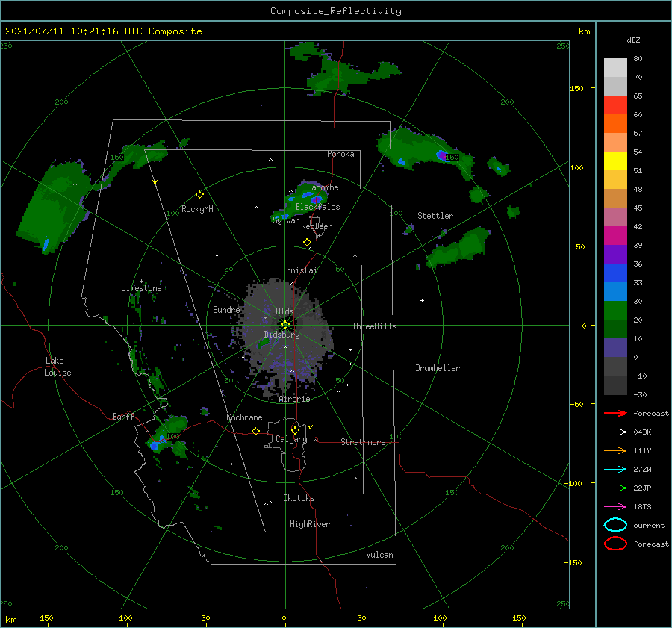This screenshot has width=672, height=628.
Task: Click the Limestone label
Action: point(141,288)
